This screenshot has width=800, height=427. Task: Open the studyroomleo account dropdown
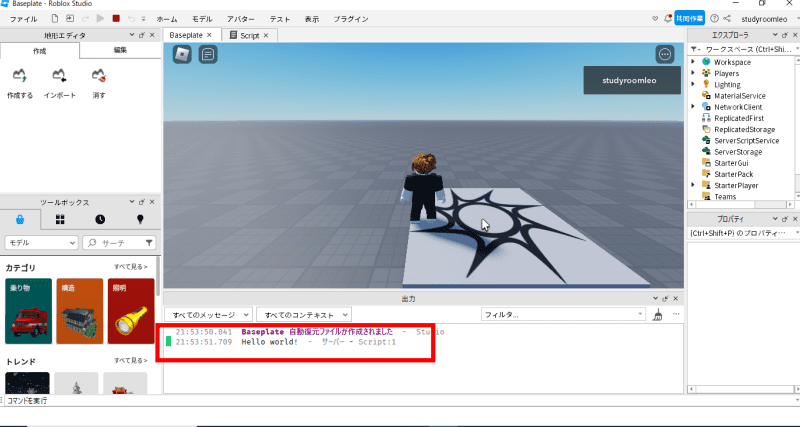pyautogui.click(x=768, y=19)
